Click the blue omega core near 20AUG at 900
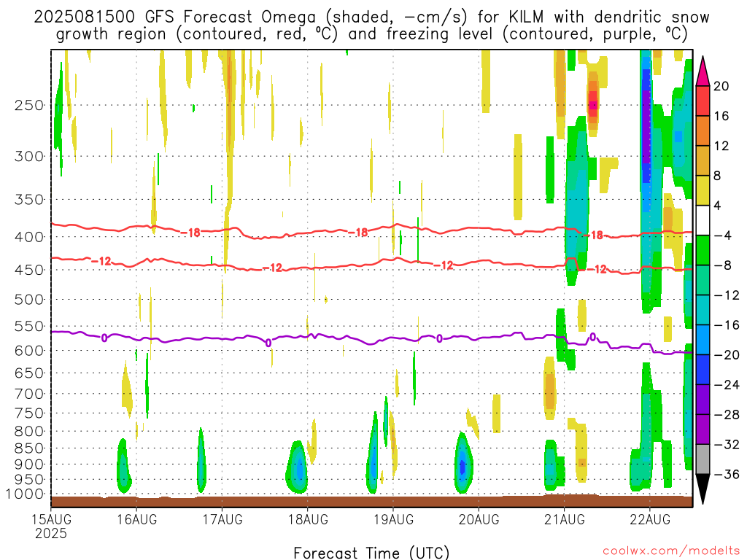Viewport: 747px width, 560px height. (x=462, y=467)
